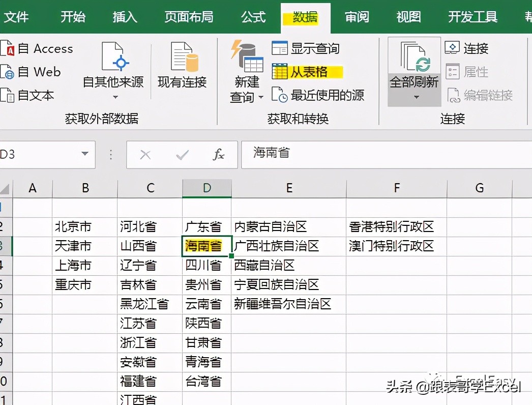Open the Name Box dropdown arrow
Viewport: 532px width, 405px height.
[85, 154]
